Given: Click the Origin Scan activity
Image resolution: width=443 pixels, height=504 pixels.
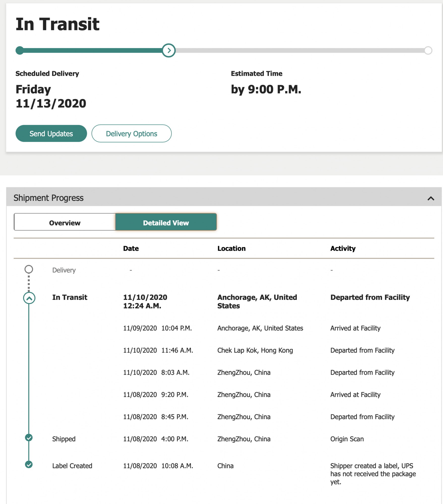Looking at the screenshot, I should (x=347, y=439).
